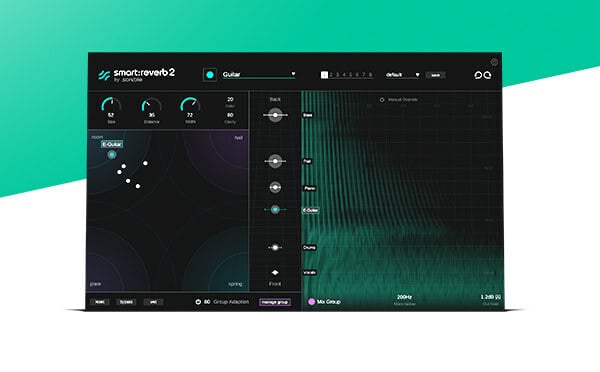This screenshot has height=372, width=600.
Task: Click the Drums tag beside the spectrogram
Action: click(309, 248)
